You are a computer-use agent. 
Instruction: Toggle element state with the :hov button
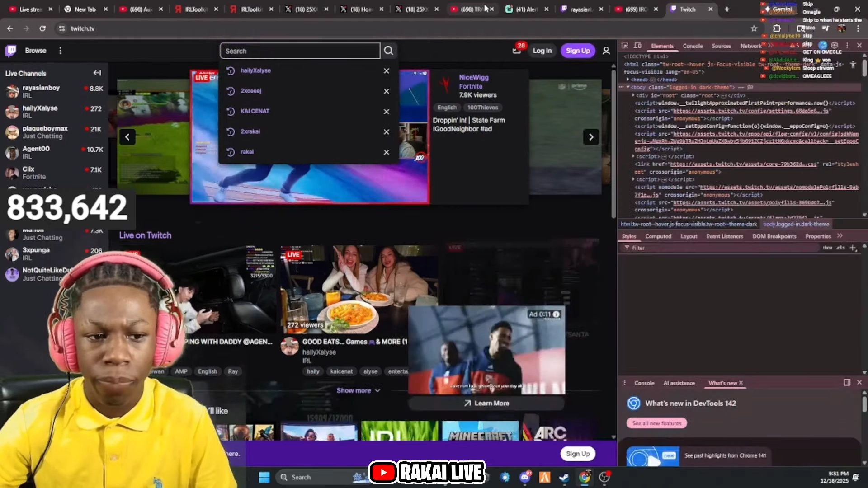coord(827,248)
